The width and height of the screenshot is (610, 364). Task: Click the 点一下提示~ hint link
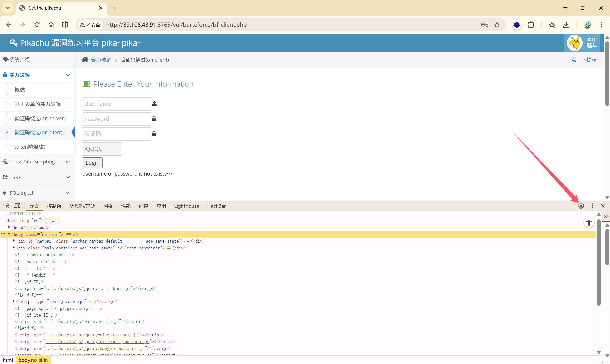pyautogui.click(x=585, y=60)
